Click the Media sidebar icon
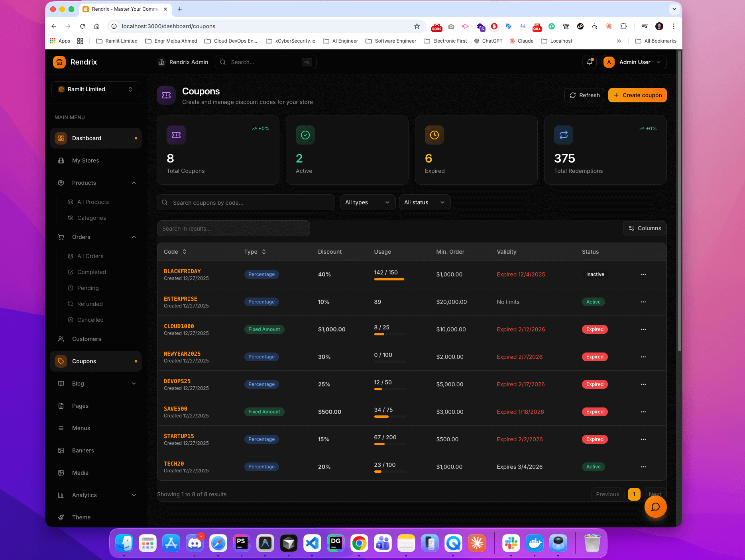Screen dimensions: 745x560 click(x=61, y=473)
